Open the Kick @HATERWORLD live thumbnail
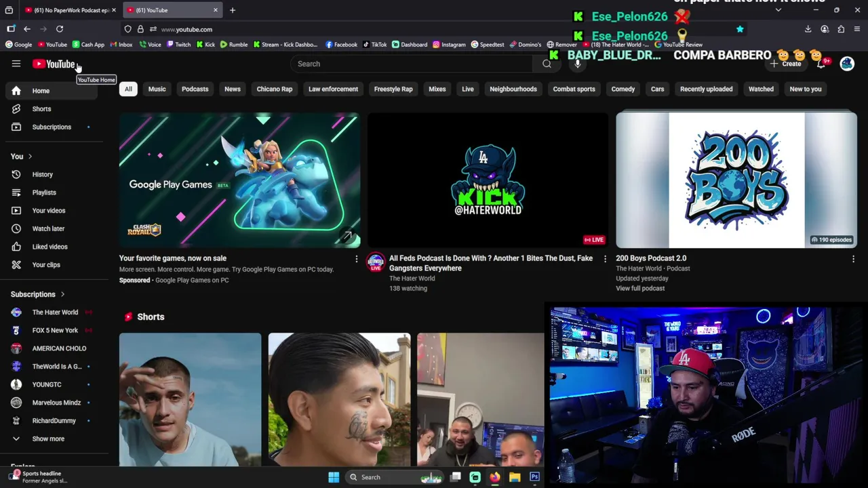868x488 pixels. click(488, 180)
